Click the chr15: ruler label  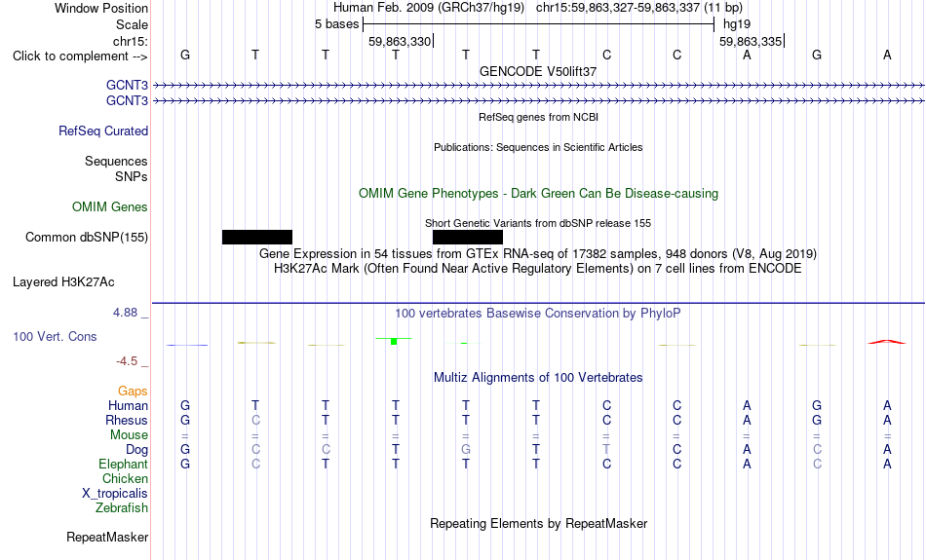pos(131,41)
